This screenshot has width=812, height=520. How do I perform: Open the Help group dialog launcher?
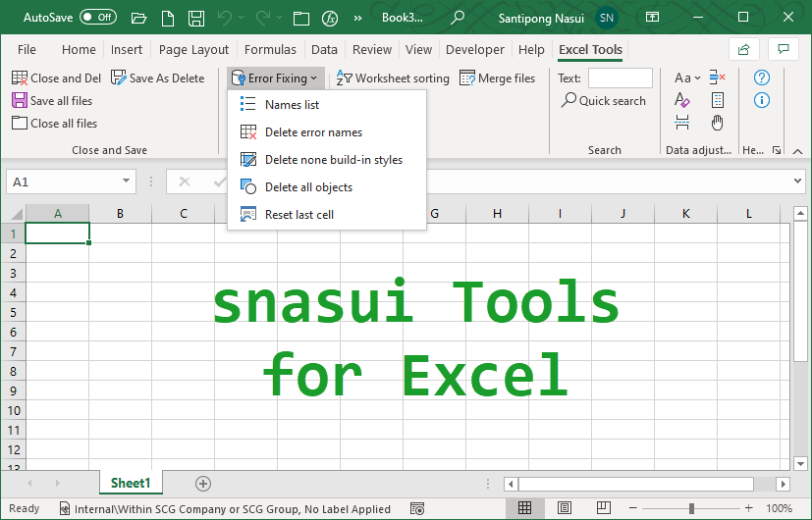pyautogui.click(x=777, y=150)
